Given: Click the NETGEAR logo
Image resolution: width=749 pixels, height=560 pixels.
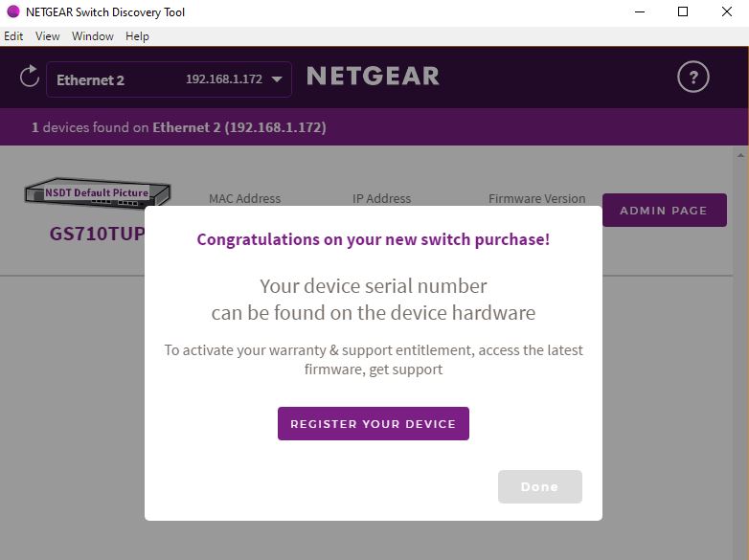Looking at the screenshot, I should coord(373,77).
